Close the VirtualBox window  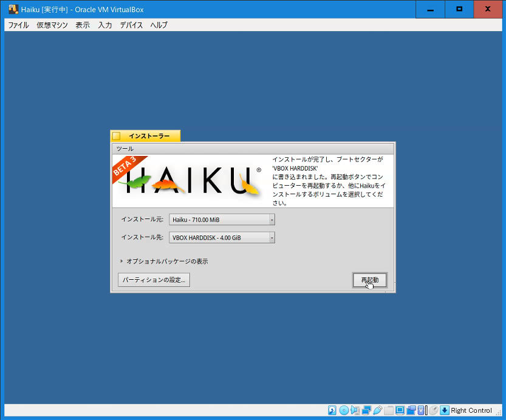click(488, 9)
